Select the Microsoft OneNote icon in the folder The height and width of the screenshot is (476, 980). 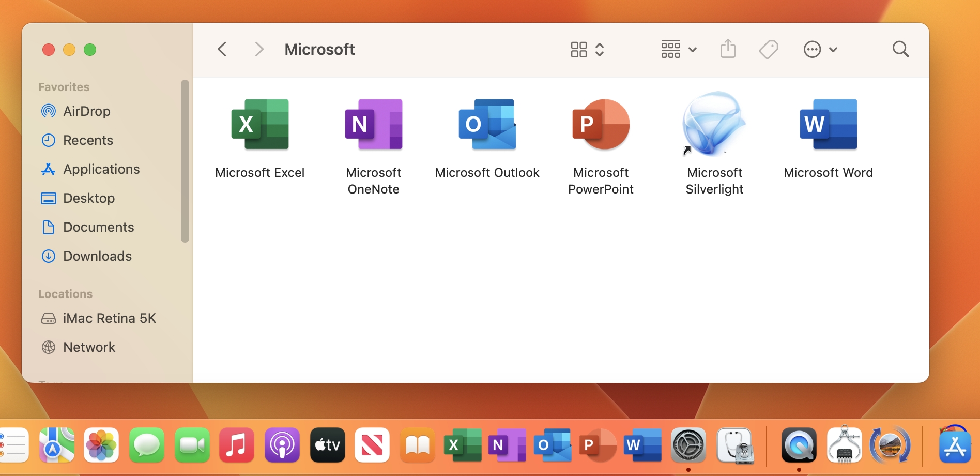click(x=374, y=124)
